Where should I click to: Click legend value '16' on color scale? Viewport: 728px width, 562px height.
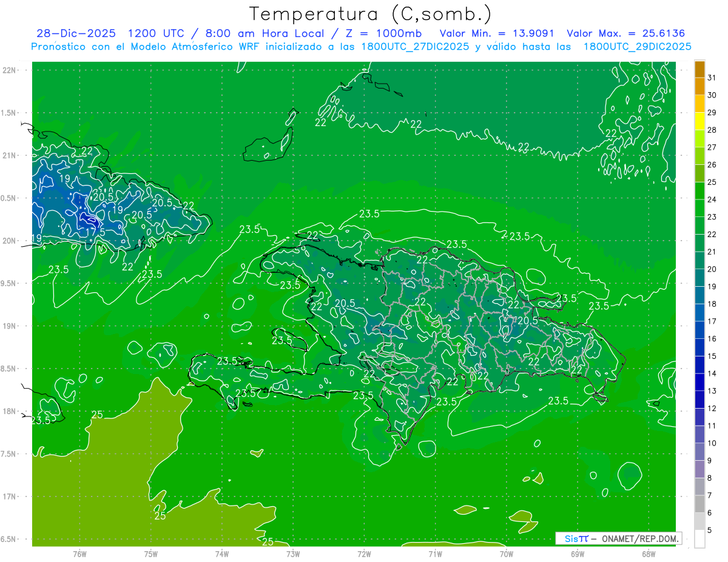point(712,339)
